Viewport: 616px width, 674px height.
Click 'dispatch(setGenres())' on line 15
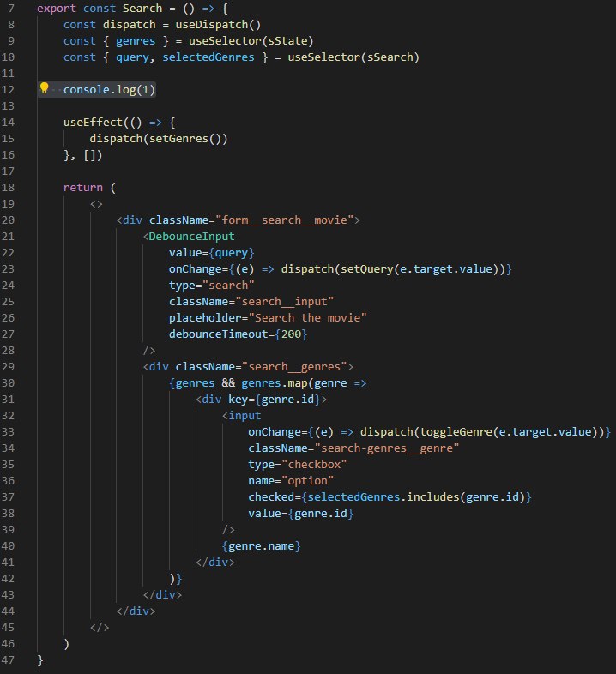pos(159,139)
